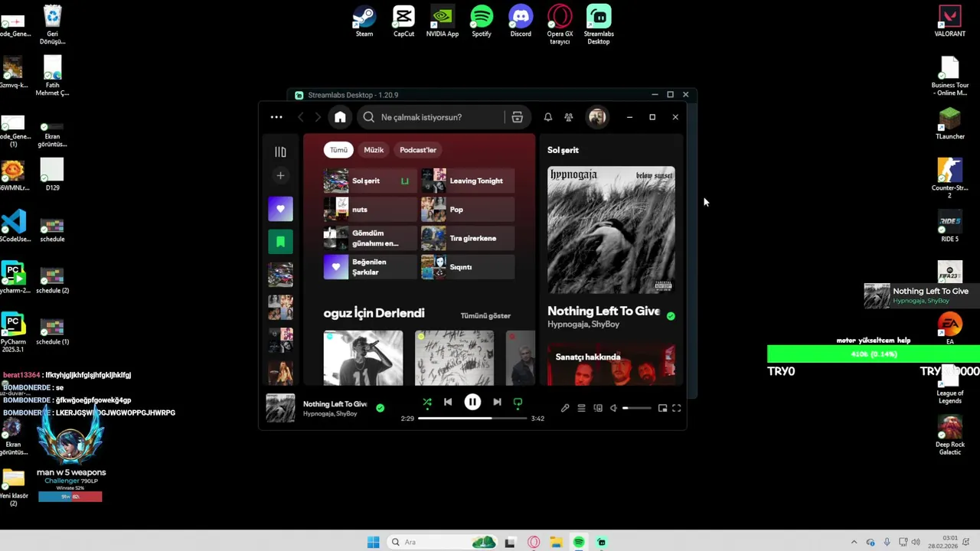The image size is (980, 551).
Task: Open the motorcycle playlist thumbnail in sidebar
Action: (x=280, y=275)
